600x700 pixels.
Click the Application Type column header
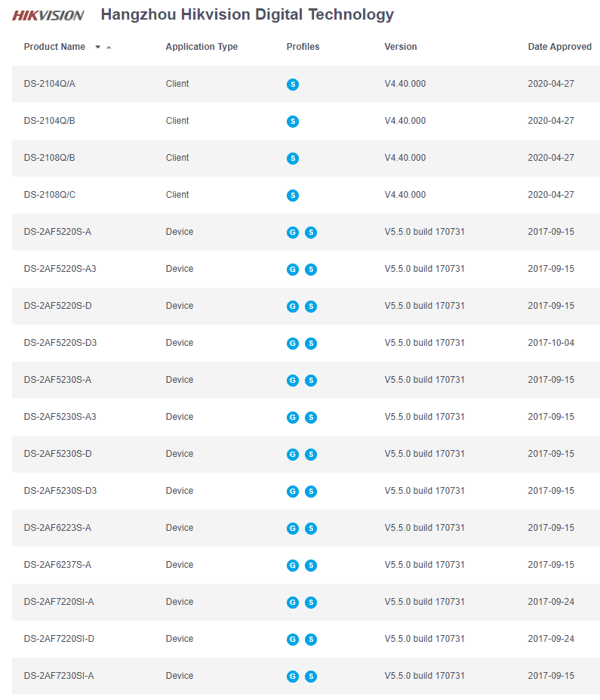tap(202, 47)
